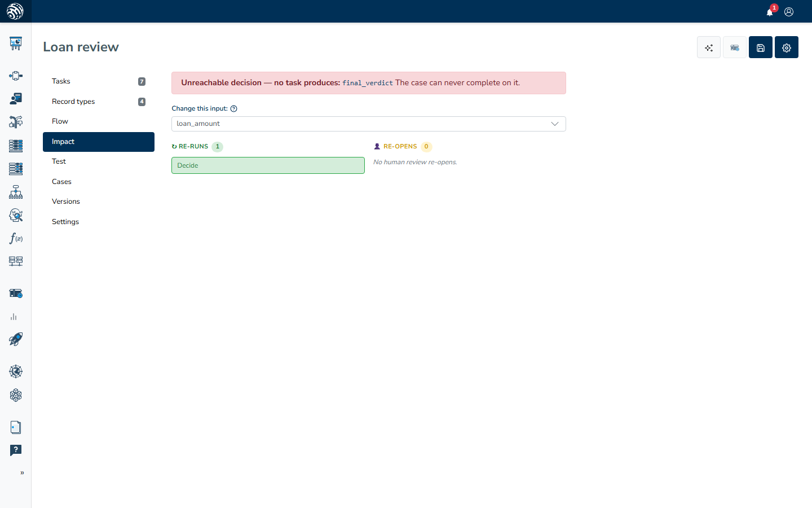Click the Loan review page title
This screenshot has height=508, width=812.
click(81, 47)
